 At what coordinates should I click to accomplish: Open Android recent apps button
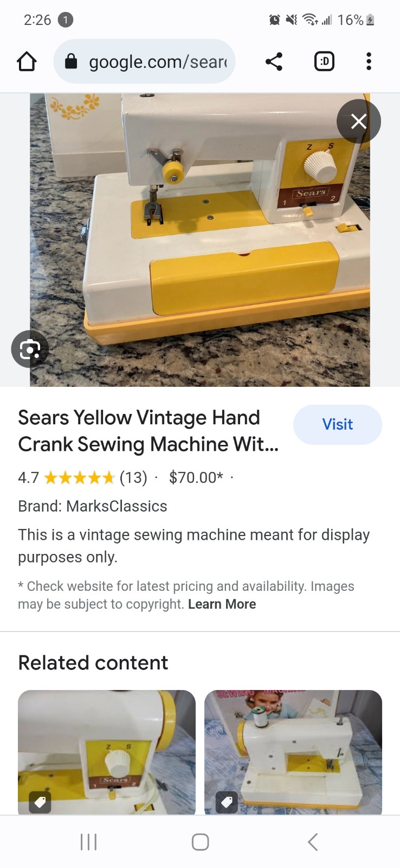pos(88,842)
